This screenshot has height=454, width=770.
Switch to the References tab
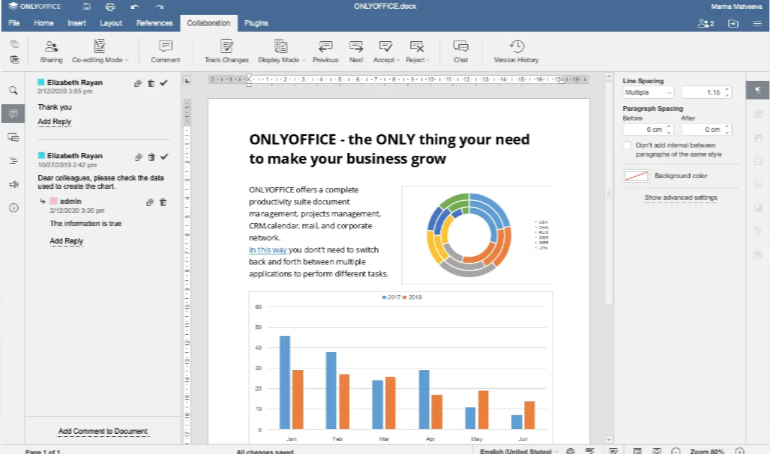click(x=154, y=23)
